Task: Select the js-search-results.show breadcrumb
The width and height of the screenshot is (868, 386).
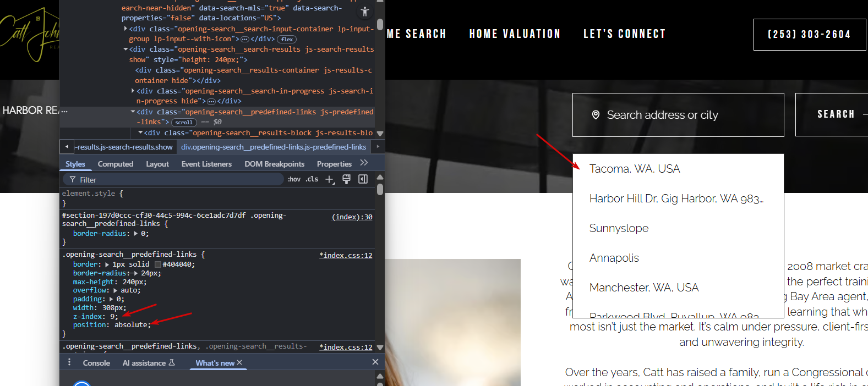Action: coord(124,147)
